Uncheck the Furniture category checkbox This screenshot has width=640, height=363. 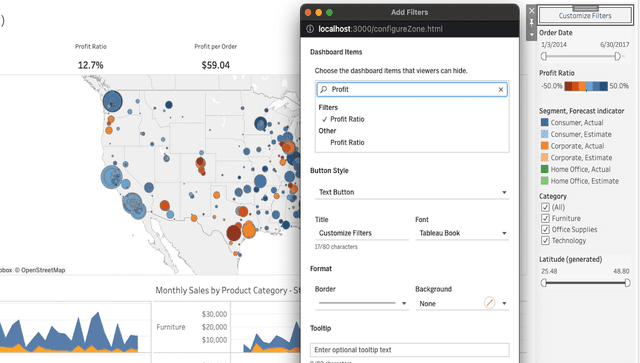545,218
